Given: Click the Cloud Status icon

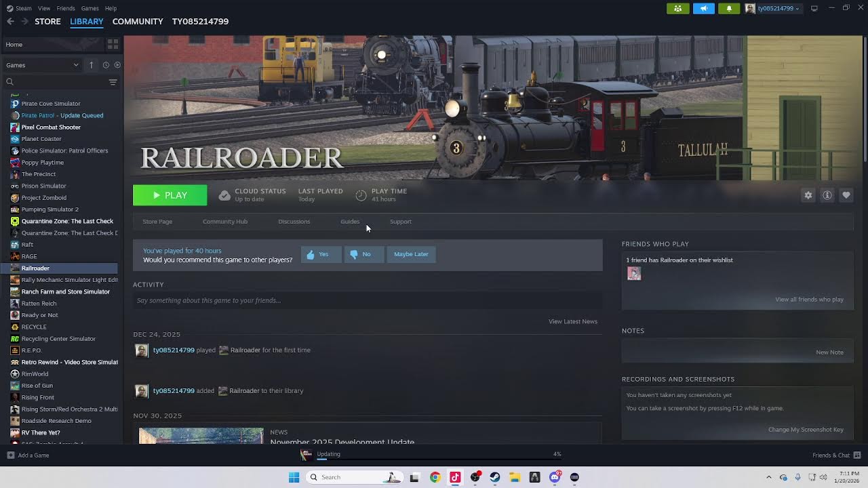Looking at the screenshot, I should (224, 195).
